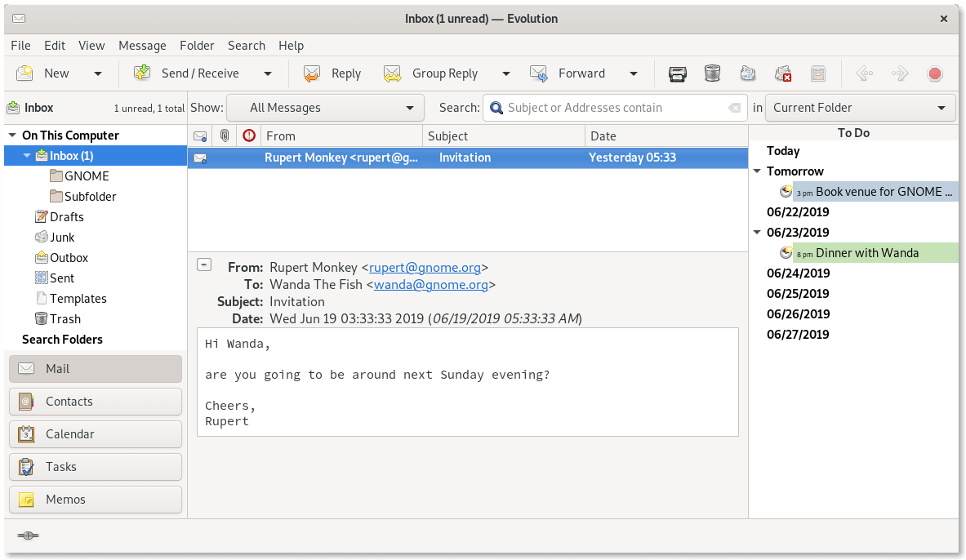Open the Group Reply dropdown arrow
The image size is (966, 560).
pyautogui.click(x=505, y=74)
